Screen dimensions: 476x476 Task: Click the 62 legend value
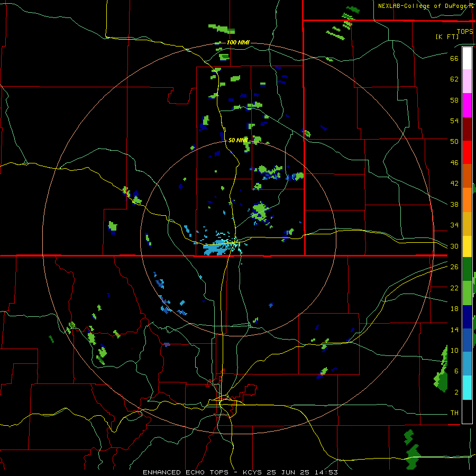click(x=454, y=79)
